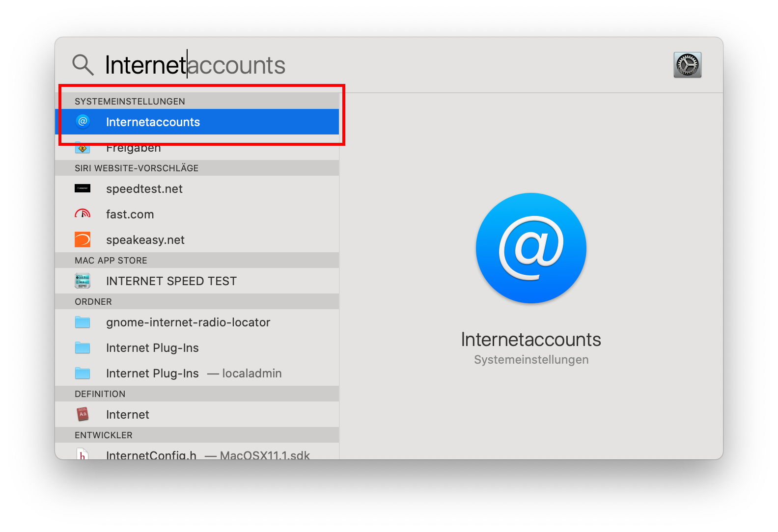Click the Internetaccounts title in preview pane

(531, 340)
